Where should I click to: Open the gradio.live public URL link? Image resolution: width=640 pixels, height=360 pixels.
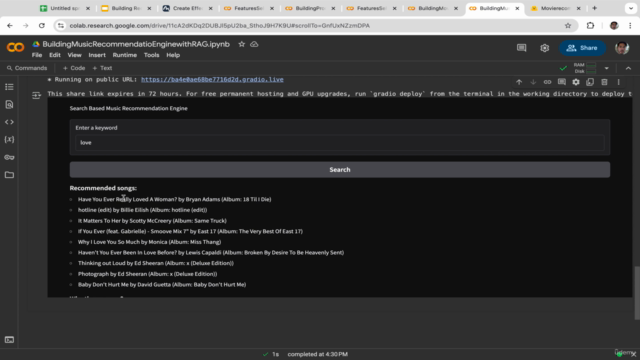click(212, 80)
